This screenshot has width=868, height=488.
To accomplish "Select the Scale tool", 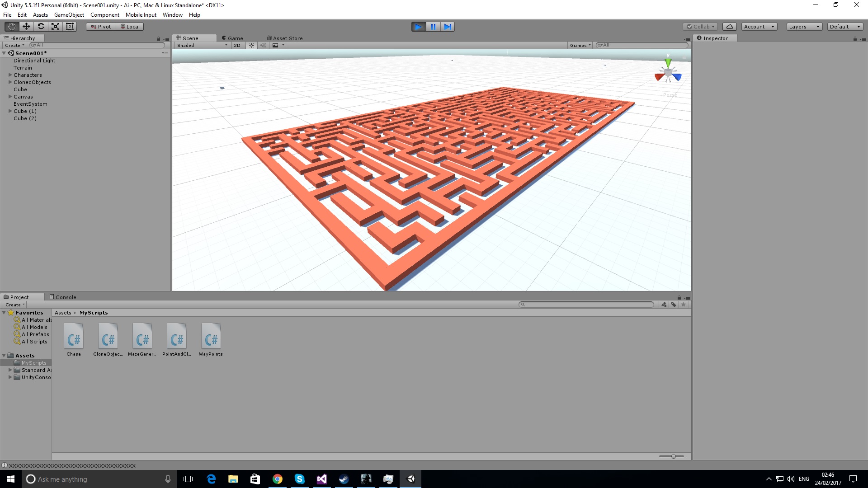I will pyautogui.click(x=55, y=27).
